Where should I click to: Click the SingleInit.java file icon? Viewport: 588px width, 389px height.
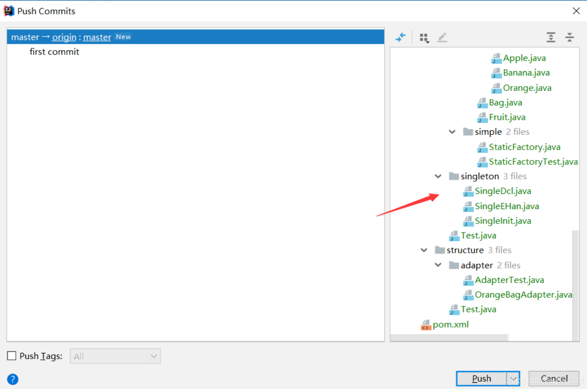click(469, 221)
